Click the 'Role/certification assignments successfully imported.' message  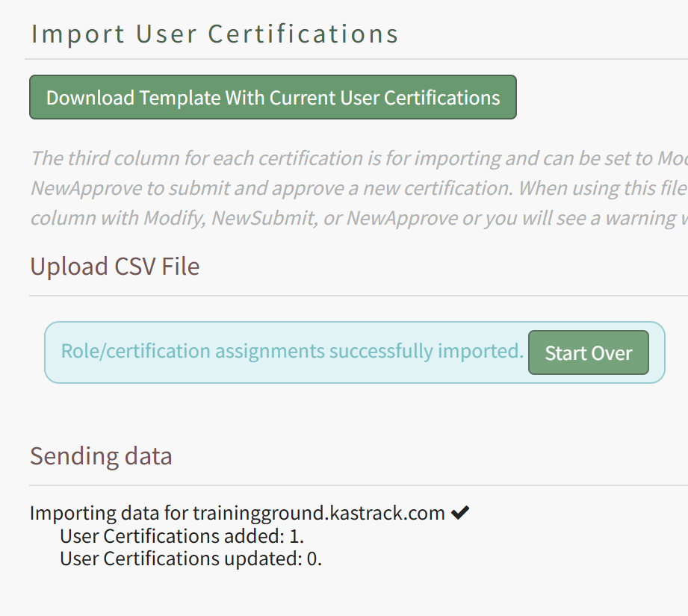point(292,351)
